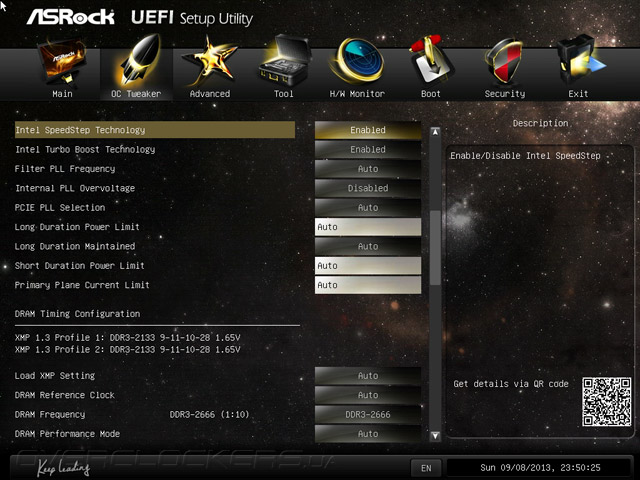Click the scrollbar up arrow
This screenshot has height=480, width=640.
[x=436, y=132]
